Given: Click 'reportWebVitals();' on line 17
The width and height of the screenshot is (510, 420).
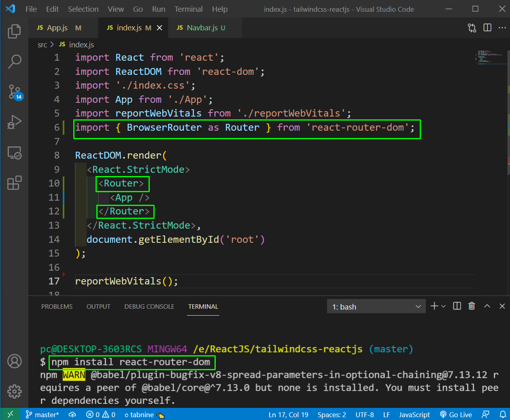Looking at the screenshot, I should point(126,281).
